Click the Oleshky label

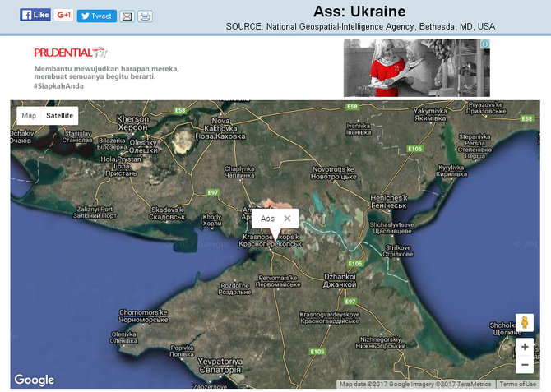[x=143, y=146]
